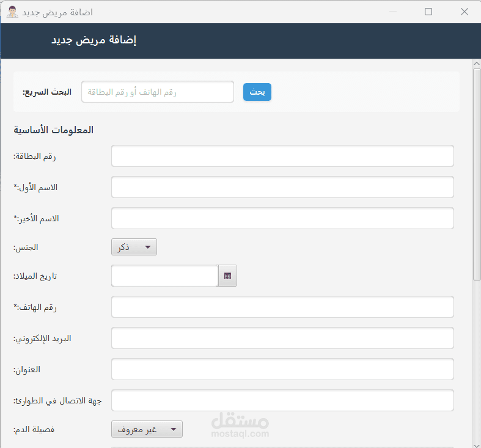Focus the quick search phone or card field

click(x=158, y=92)
